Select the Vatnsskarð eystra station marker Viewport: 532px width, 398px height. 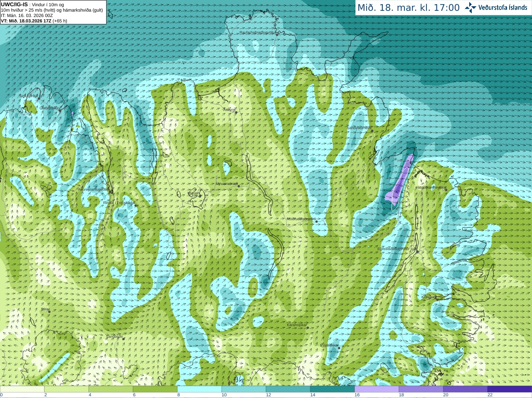point(446,190)
